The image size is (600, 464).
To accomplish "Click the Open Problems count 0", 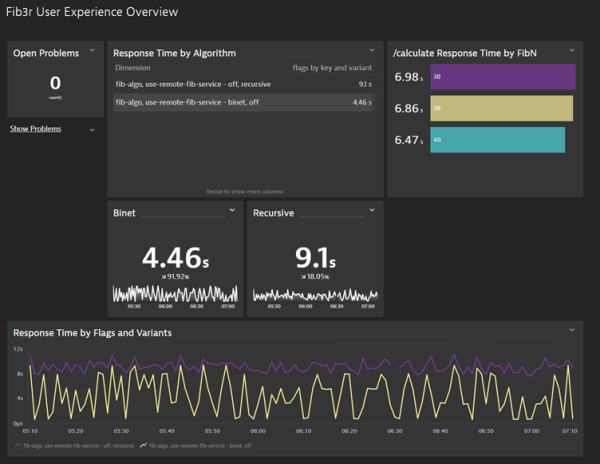I will [x=55, y=83].
